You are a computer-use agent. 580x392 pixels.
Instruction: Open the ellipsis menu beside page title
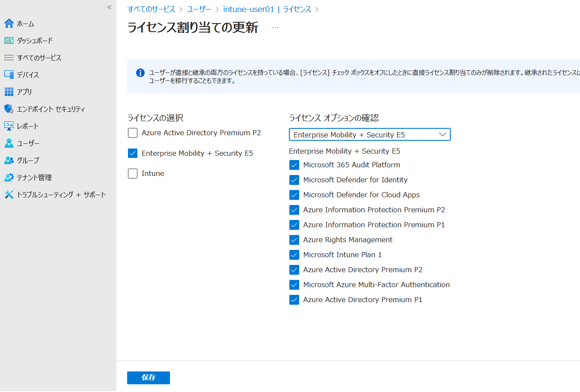tap(275, 27)
